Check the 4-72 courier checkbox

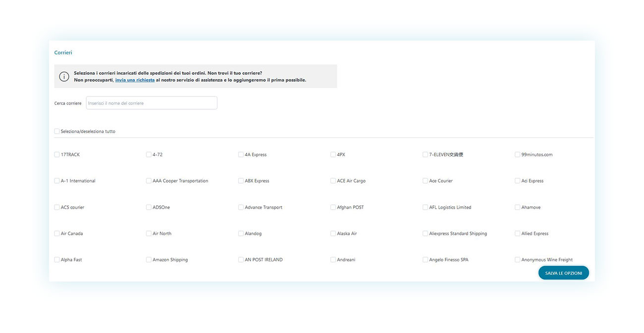tap(149, 154)
